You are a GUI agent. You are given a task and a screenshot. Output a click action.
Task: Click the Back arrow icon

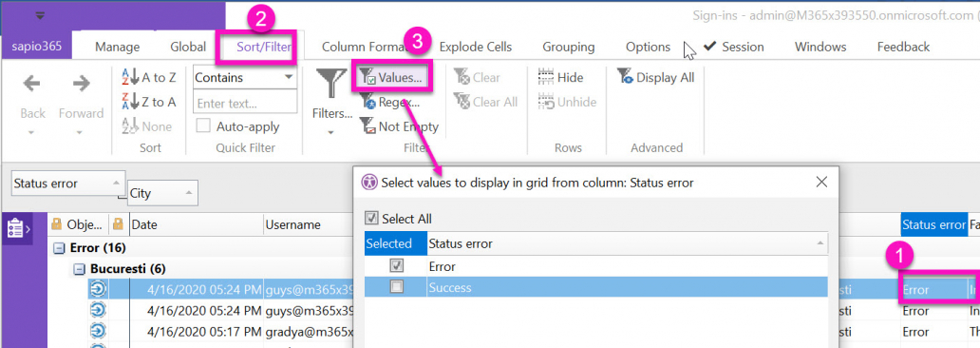(x=32, y=83)
